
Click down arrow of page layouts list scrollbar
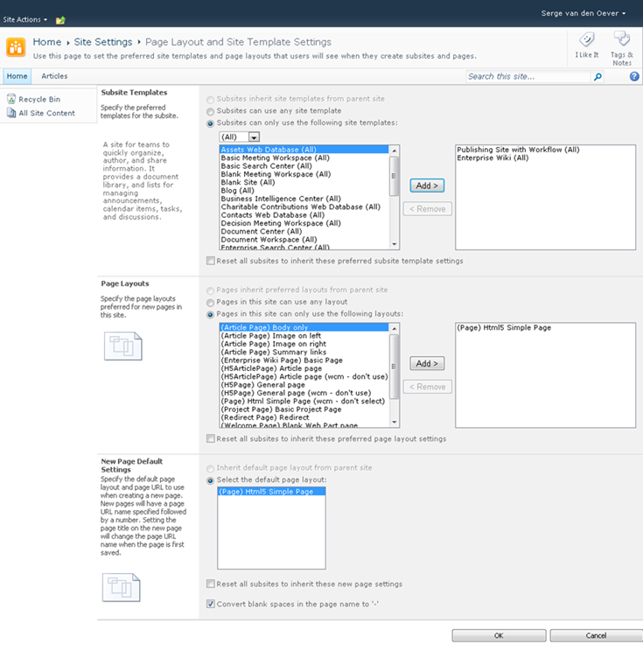point(394,422)
